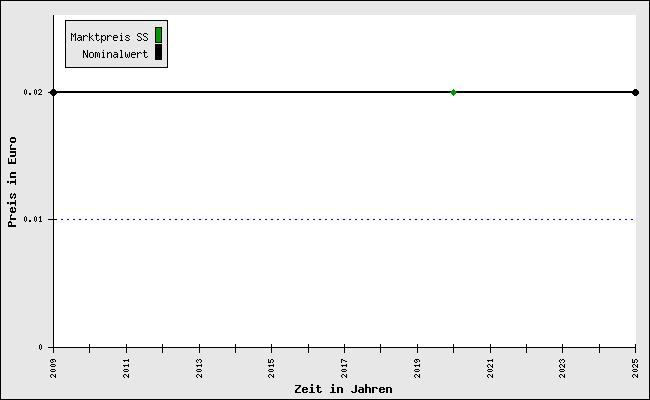
Task: Select the green diamond data point at 2020
Action: pos(454,92)
